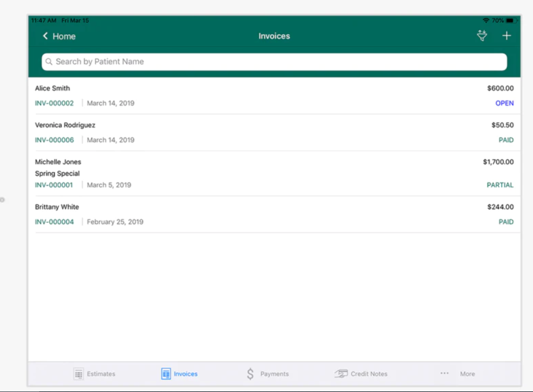Open invoice number INV-000001

(x=54, y=185)
